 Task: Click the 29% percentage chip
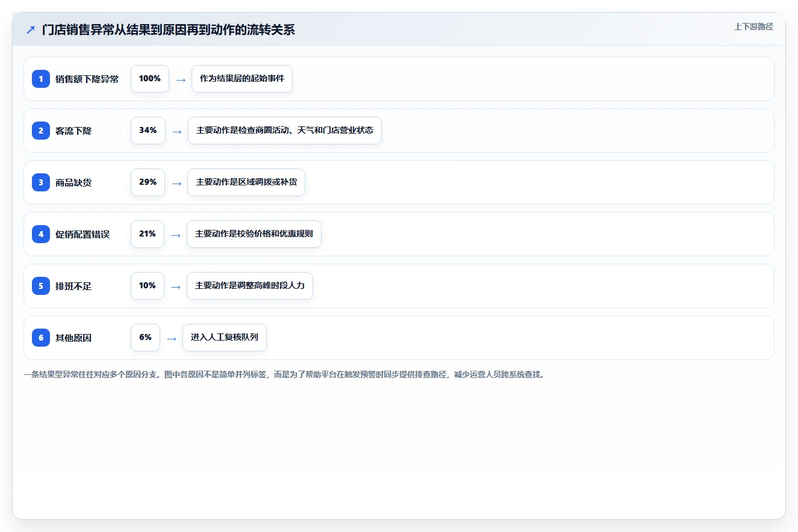(148, 182)
